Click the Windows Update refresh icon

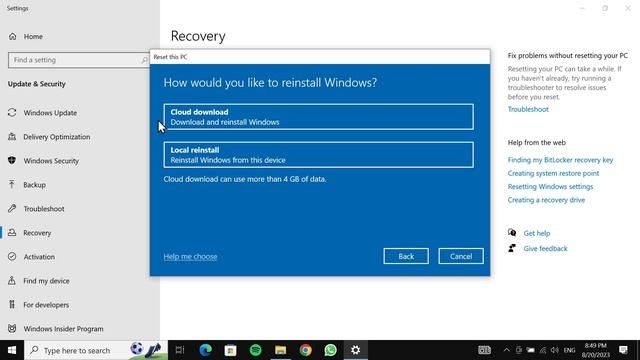(12, 112)
